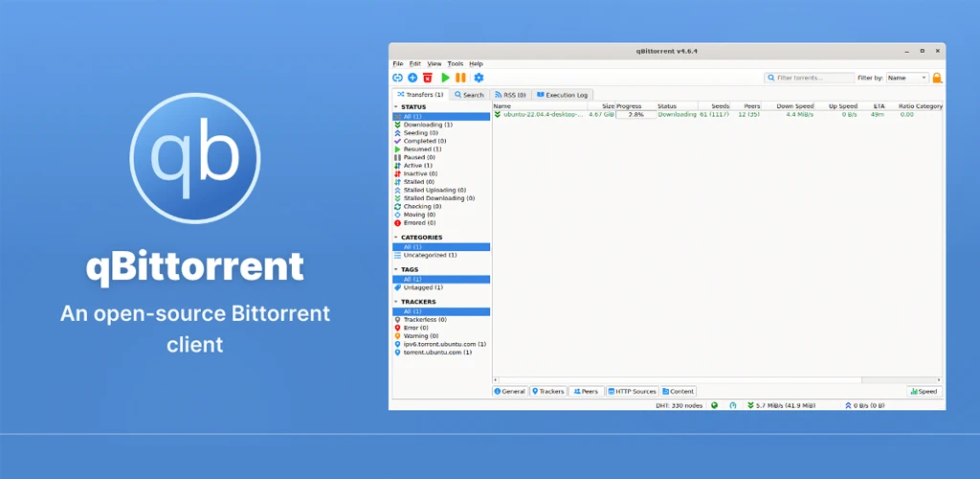Image resolution: width=980 pixels, height=479 pixels.
Task: Click the red Remove torrent trash icon
Action: [428, 78]
